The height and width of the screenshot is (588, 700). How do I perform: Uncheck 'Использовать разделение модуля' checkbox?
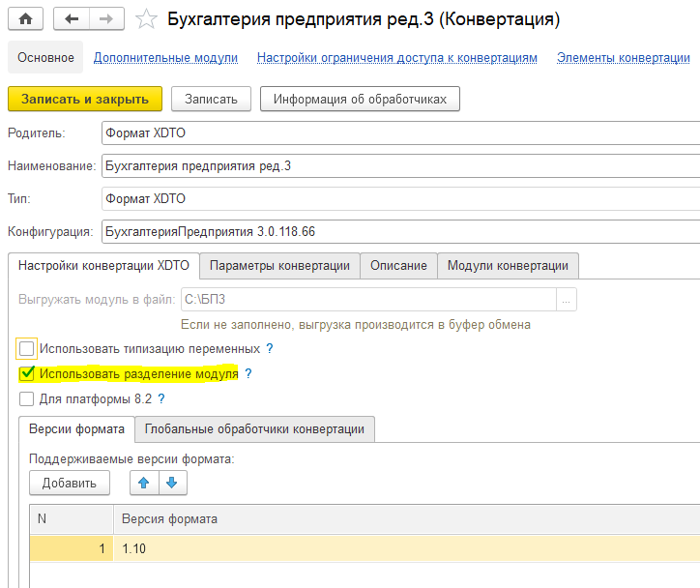click(27, 374)
